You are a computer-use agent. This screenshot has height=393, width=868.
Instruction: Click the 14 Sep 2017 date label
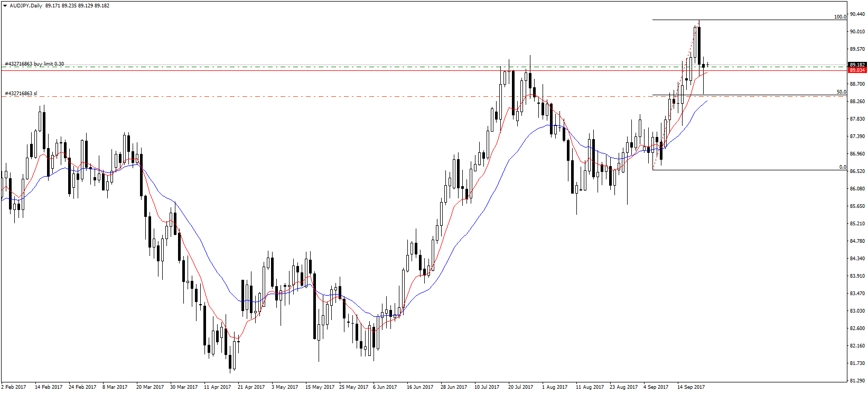(x=691, y=387)
